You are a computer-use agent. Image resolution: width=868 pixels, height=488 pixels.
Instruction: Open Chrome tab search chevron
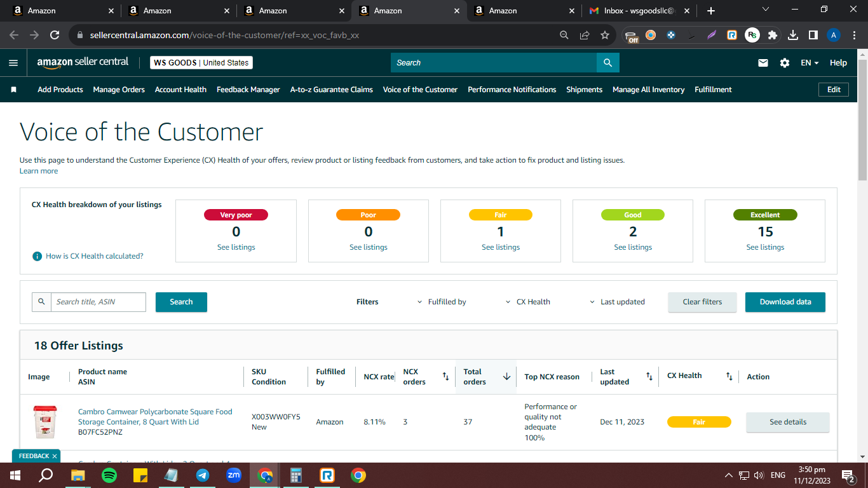pyautogui.click(x=766, y=10)
